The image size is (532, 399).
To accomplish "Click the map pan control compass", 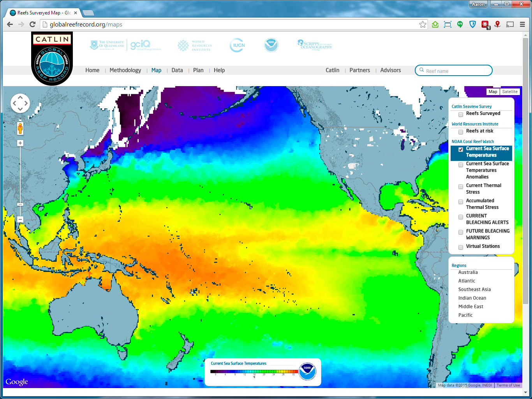I will coord(20,103).
